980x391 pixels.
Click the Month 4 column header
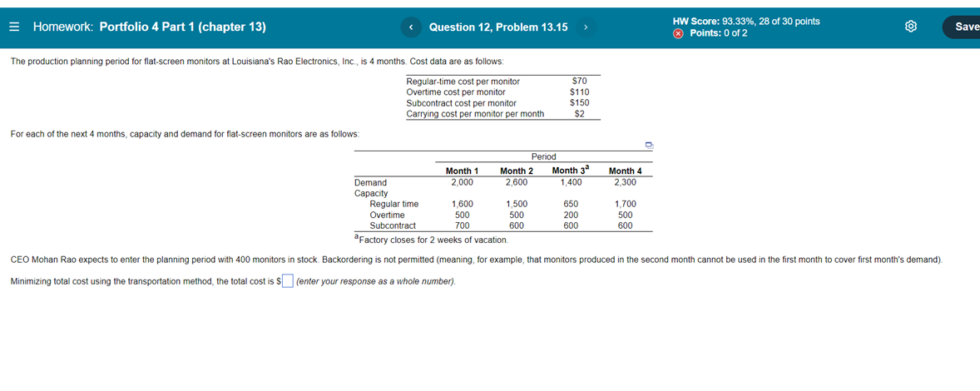tap(625, 171)
